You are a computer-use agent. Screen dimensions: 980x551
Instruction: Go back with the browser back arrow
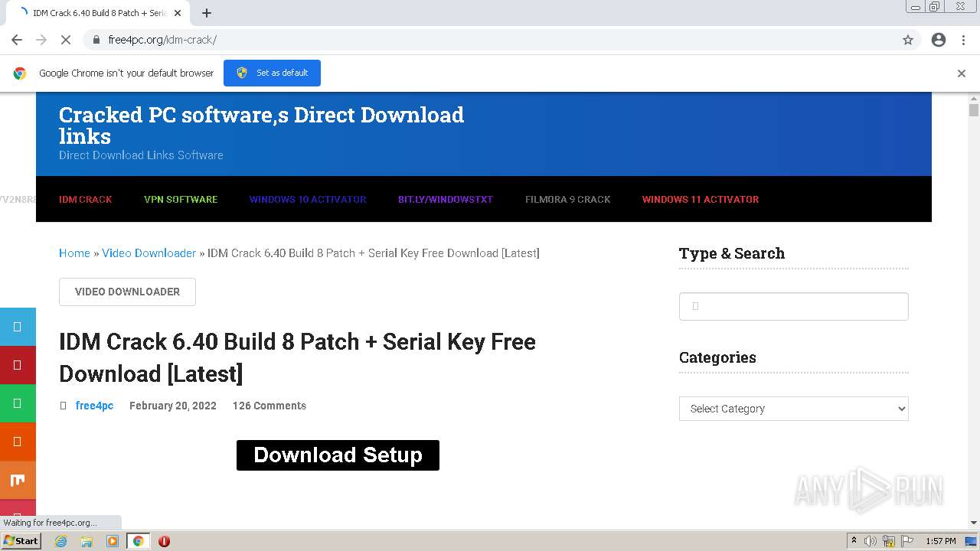coord(17,40)
